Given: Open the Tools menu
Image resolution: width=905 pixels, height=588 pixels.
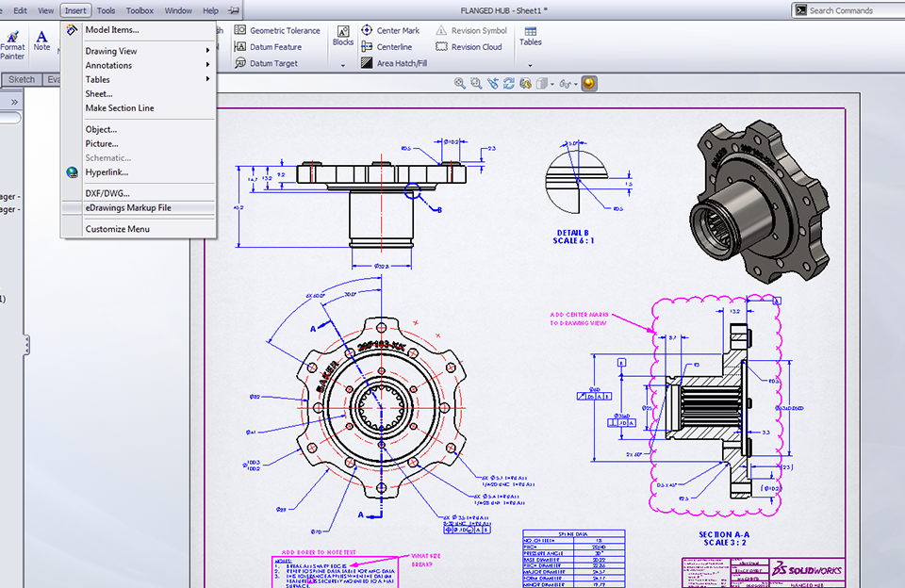Looking at the screenshot, I should click(x=105, y=10).
